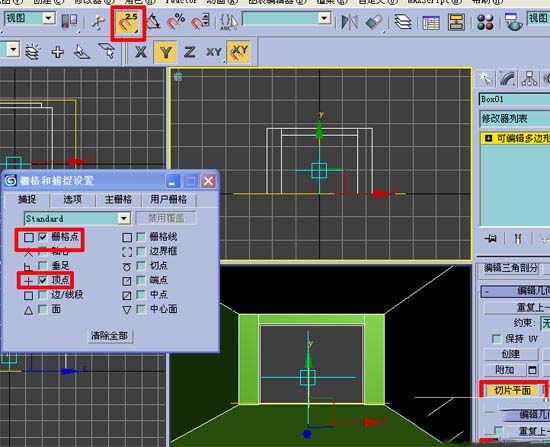
Task: Enable the Endpoint snap checkbox
Action: click(x=141, y=280)
